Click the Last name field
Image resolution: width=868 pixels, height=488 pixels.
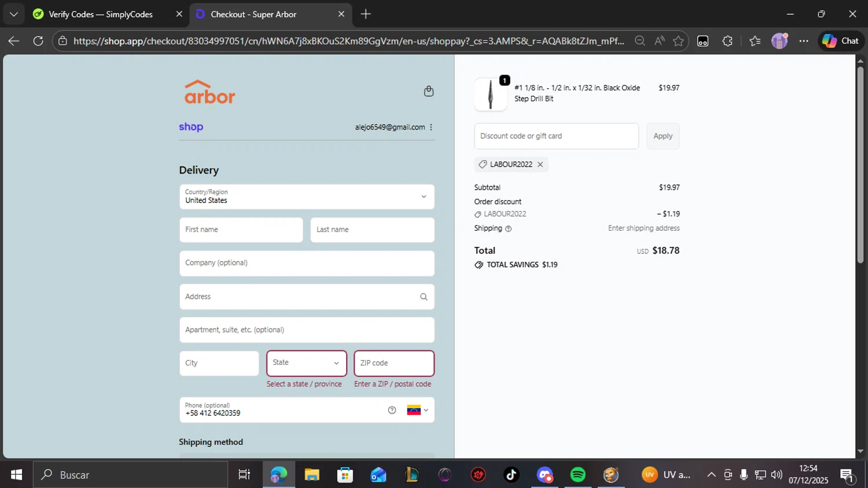coord(373,230)
